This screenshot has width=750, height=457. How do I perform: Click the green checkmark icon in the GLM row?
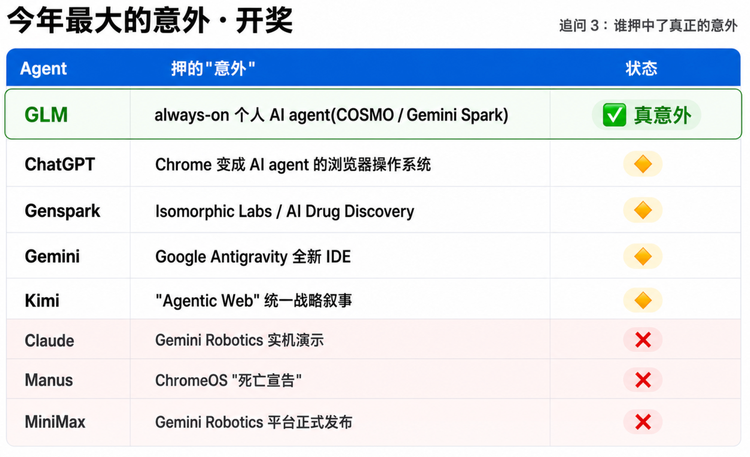click(614, 115)
